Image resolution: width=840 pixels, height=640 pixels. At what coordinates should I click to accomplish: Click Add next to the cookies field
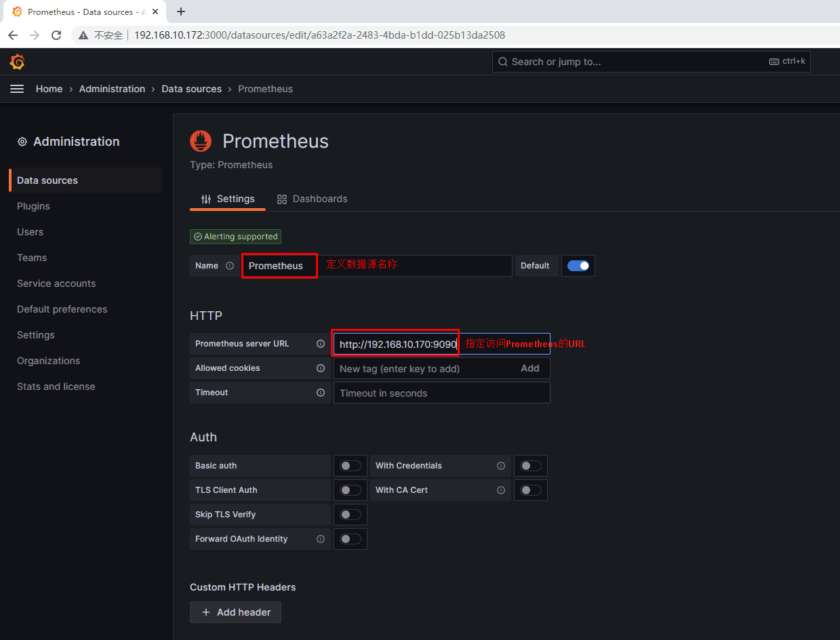click(530, 368)
